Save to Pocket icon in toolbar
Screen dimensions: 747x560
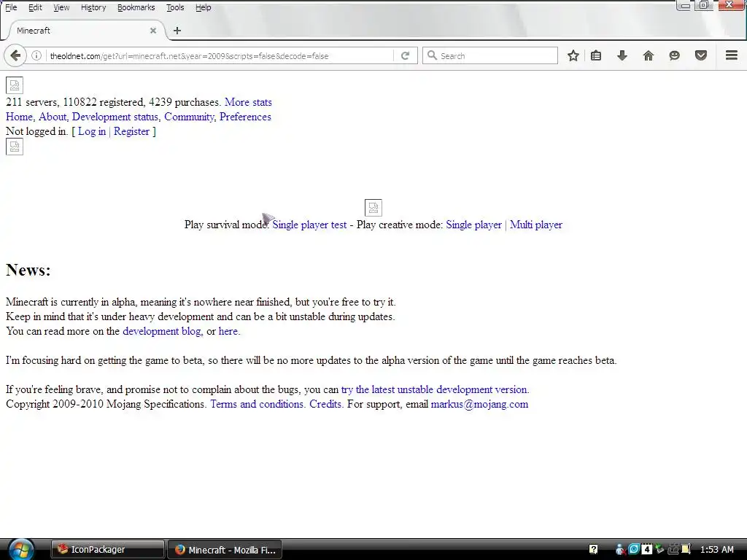click(x=701, y=55)
